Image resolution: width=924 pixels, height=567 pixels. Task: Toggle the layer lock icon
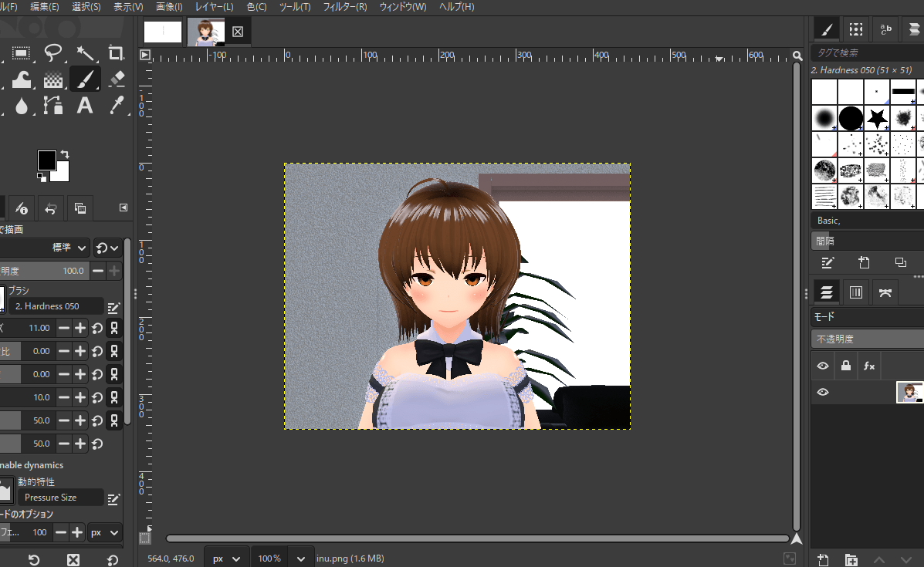pos(846,366)
